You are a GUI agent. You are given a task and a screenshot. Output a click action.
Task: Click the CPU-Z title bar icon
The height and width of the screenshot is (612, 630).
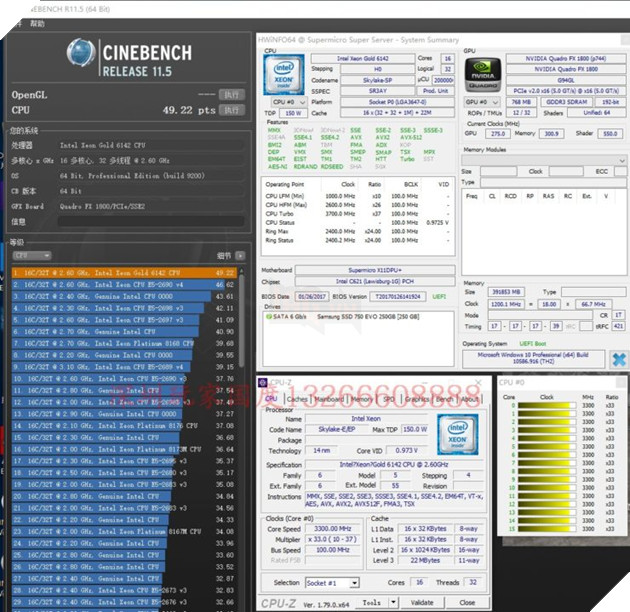tap(263, 382)
